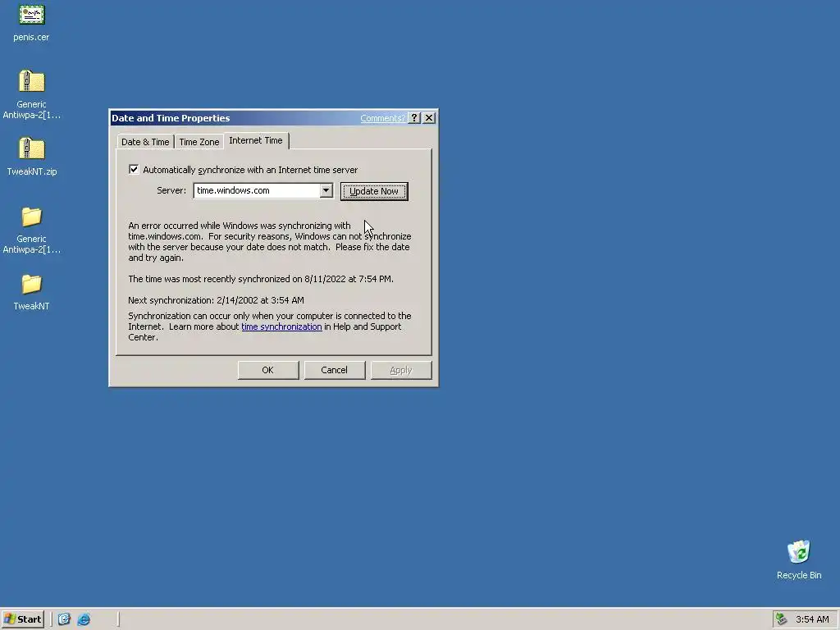Click the dialog's question mark help button

414,118
